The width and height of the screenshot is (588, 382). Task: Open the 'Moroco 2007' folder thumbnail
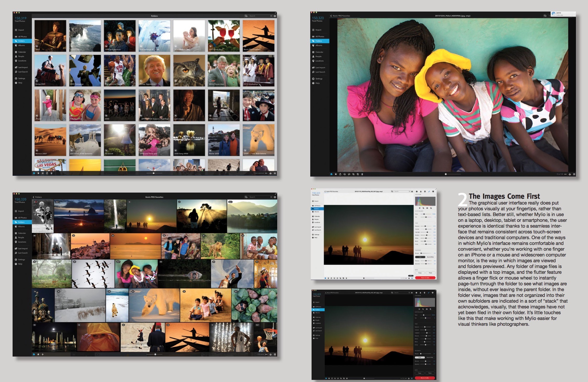(x=50, y=140)
